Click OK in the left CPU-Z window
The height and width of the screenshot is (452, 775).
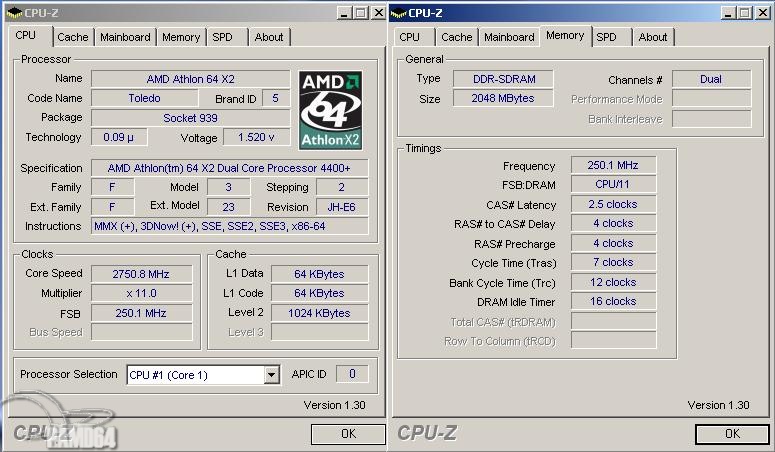click(348, 434)
